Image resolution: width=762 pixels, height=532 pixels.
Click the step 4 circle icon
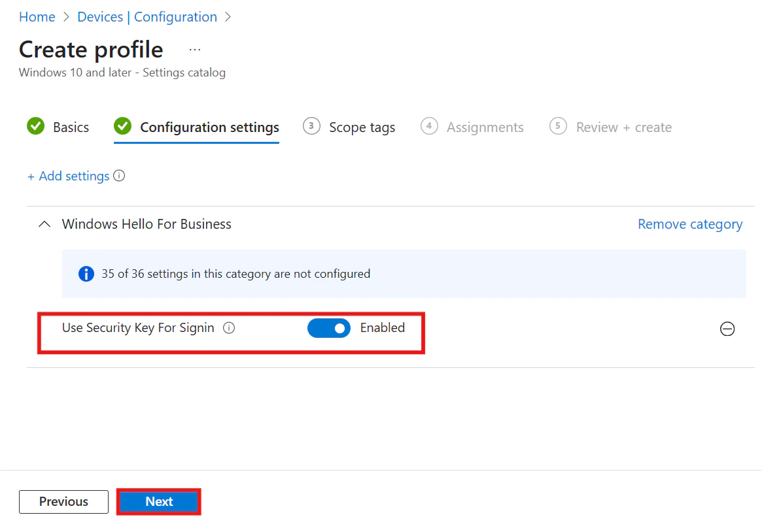[x=429, y=126]
